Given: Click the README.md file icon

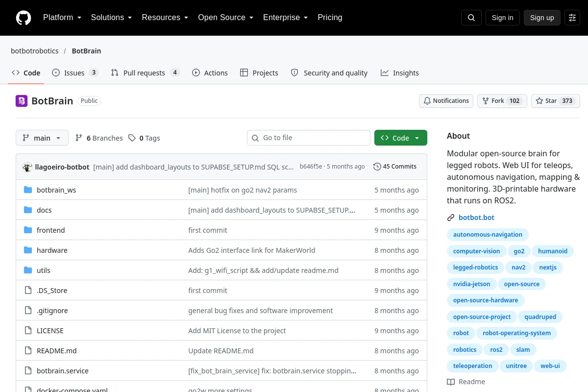Looking at the screenshot, I should pos(28,350).
